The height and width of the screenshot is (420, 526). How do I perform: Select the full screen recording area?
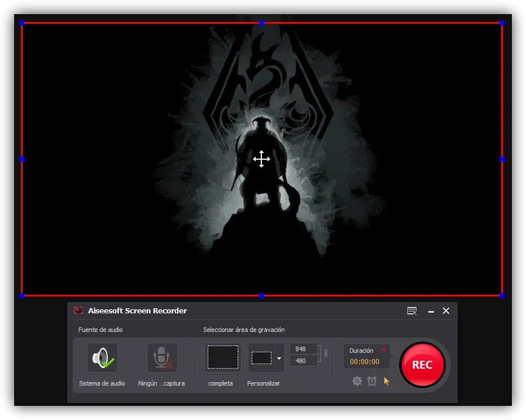pyautogui.click(x=223, y=357)
